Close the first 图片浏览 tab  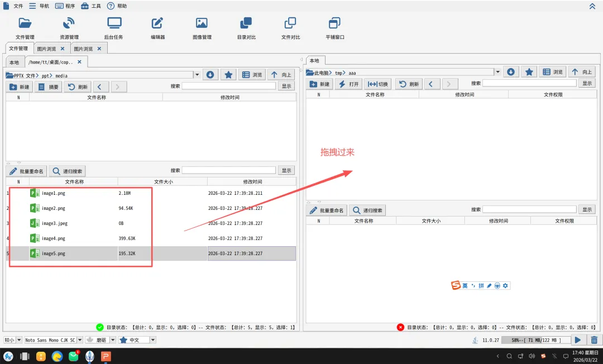pos(63,49)
